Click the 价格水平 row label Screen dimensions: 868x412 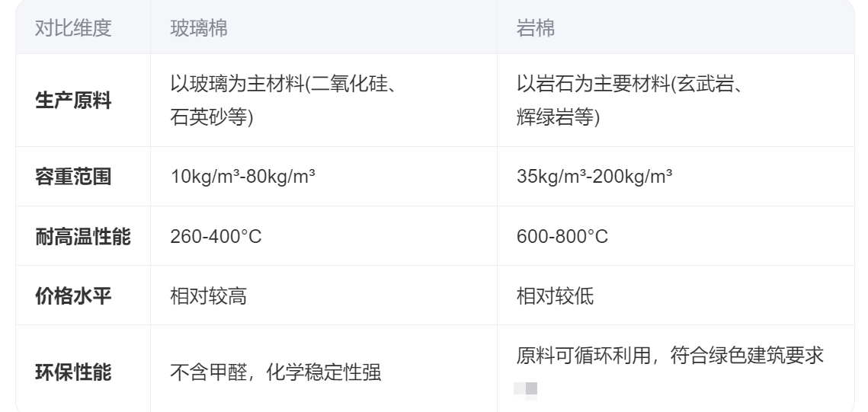tap(74, 295)
